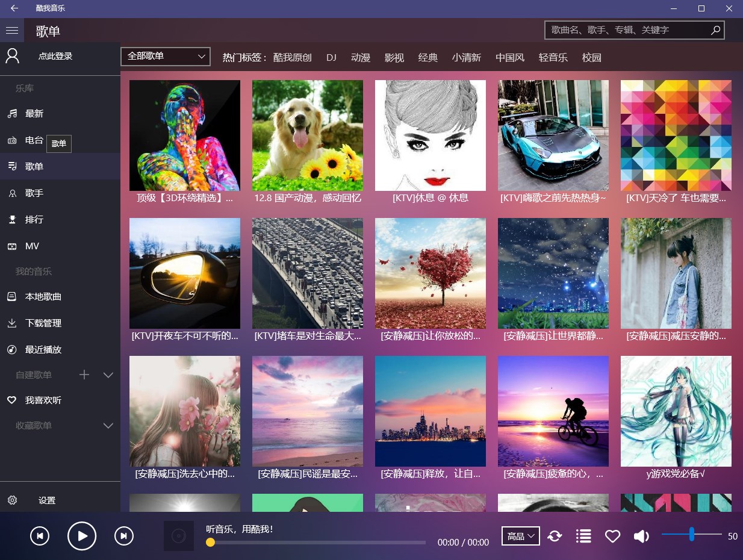Expand 收藏歌单 section chevron

click(108, 426)
